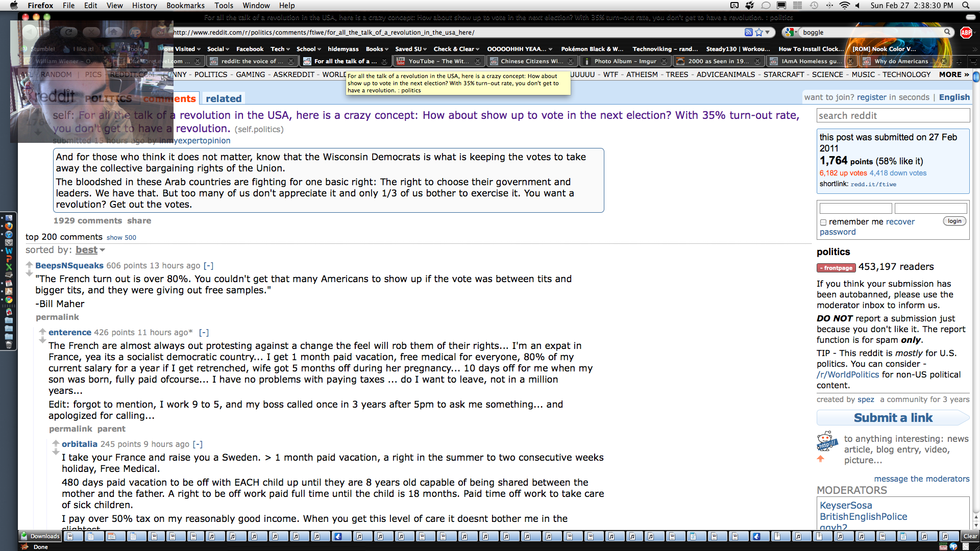
Task: Open the Bookmarks menu
Action: [185, 5]
